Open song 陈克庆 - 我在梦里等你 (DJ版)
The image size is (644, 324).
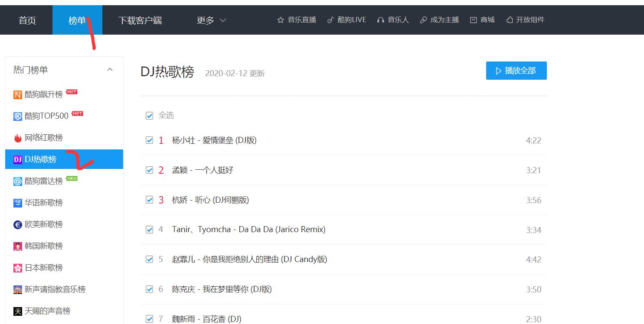(x=222, y=289)
